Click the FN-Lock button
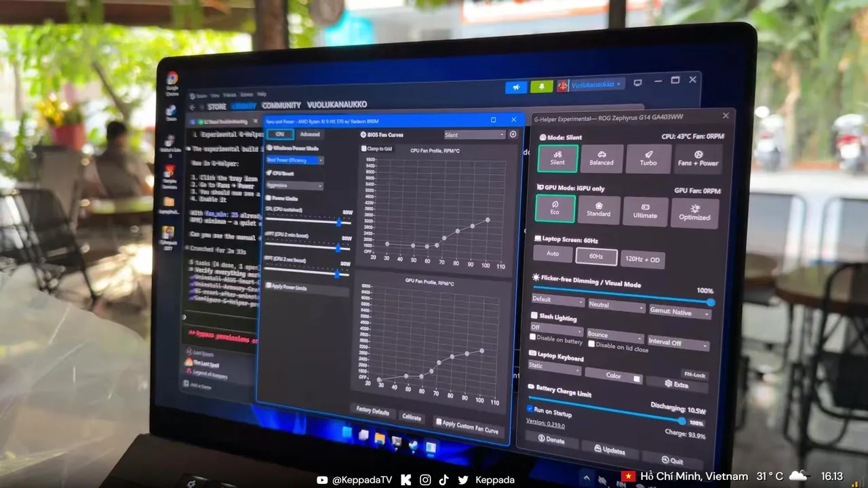The width and height of the screenshot is (868, 488). pyautogui.click(x=694, y=375)
